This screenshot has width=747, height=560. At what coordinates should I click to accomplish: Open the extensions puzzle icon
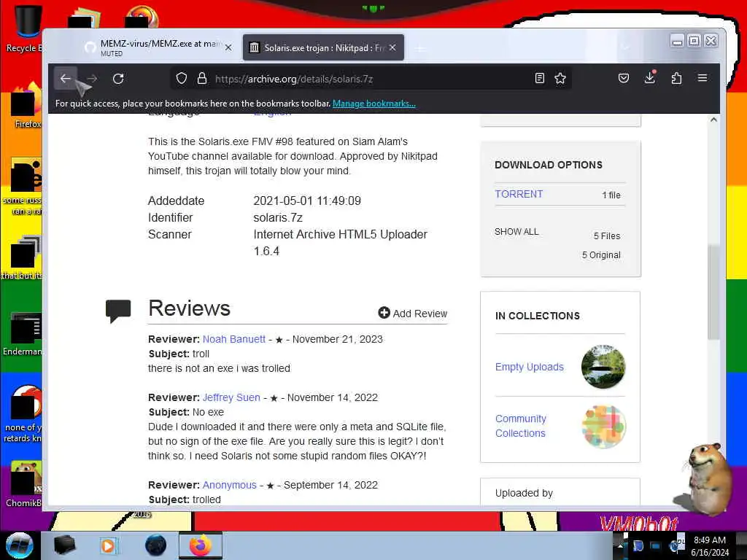(x=676, y=78)
